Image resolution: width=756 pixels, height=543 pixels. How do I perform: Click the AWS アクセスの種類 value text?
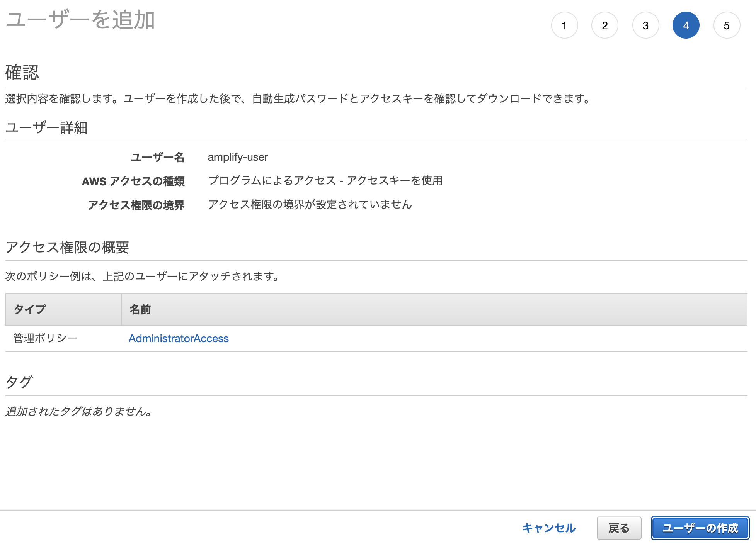[x=326, y=180]
